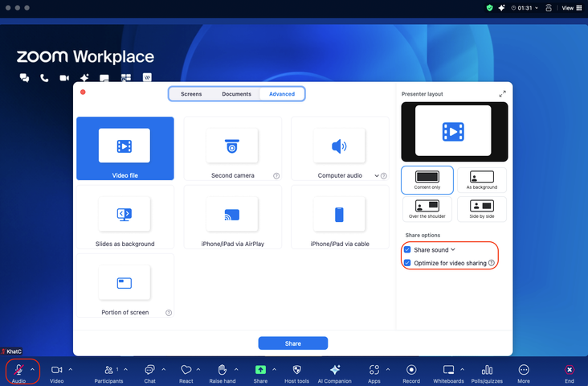This screenshot has width=588, height=386.
Task: Toggle Optimize for video sharing checkbox
Action: pos(408,263)
